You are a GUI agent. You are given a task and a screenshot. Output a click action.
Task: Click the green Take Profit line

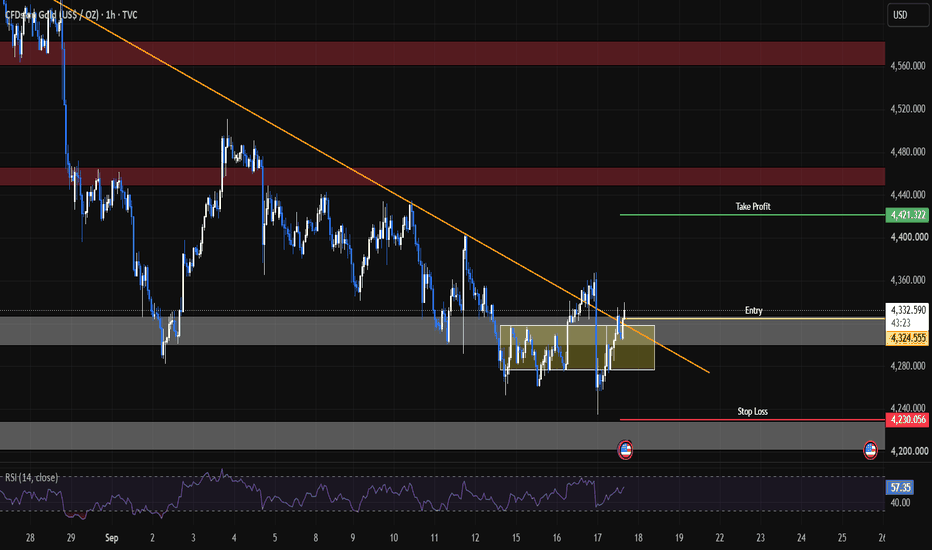pyautogui.click(x=752, y=215)
